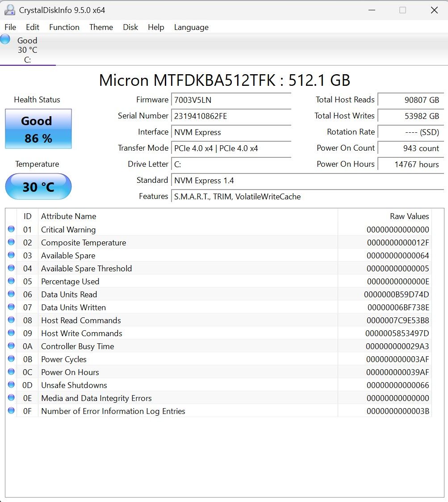
Task: Click the Firmware 7003V5LN field
Action: (x=231, y=100)
